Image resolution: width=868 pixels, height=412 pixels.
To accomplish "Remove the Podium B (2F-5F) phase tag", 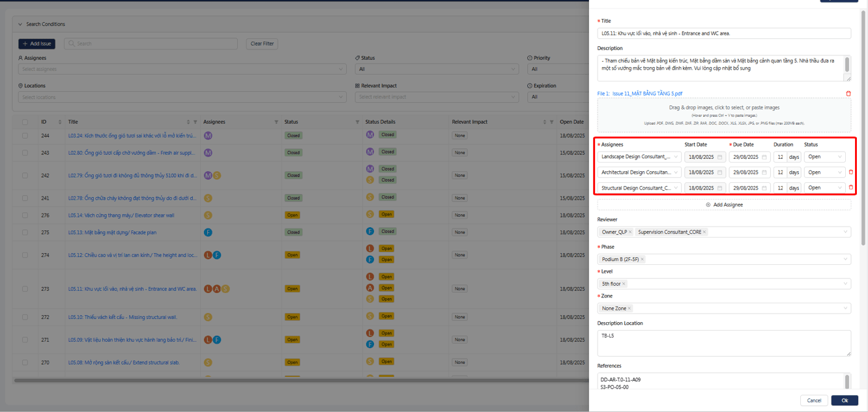I will click(x=642, y=260).
